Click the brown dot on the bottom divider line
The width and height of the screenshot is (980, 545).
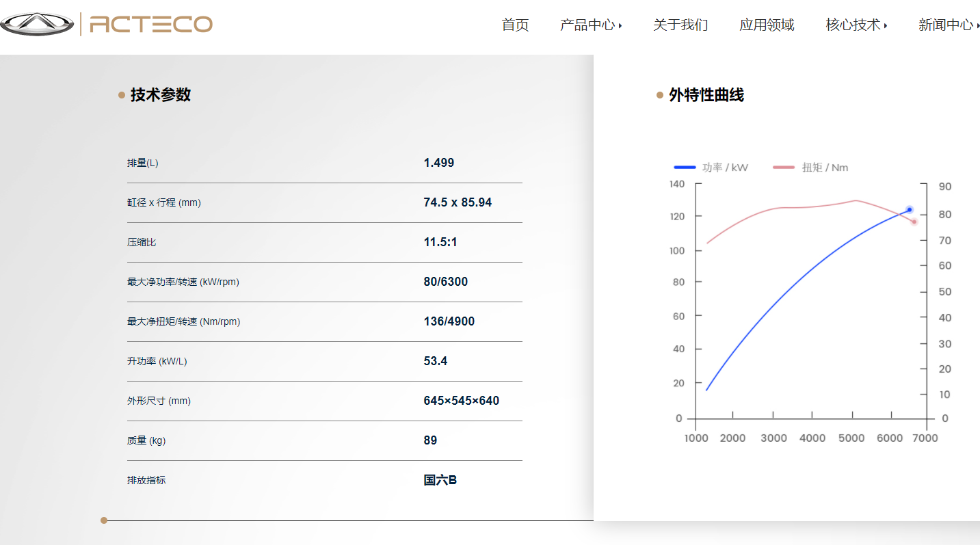(104, 520)
